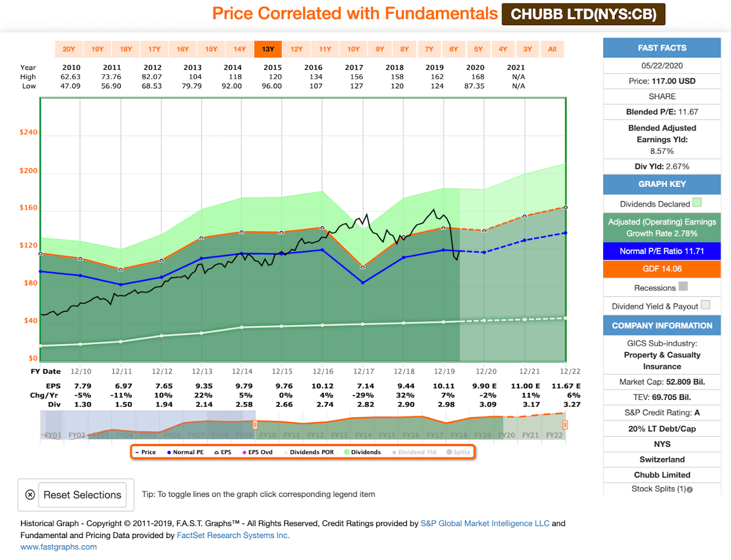Image resolution: width=731 pixels, height=560 pixels.
Task: Click the GRAPH KEY header
Action: pos(662,184)
